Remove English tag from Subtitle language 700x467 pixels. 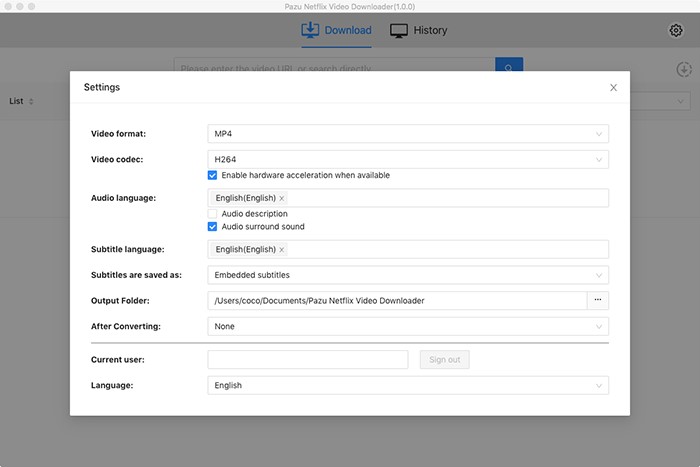pyautogui.click(x=282, y=250)
